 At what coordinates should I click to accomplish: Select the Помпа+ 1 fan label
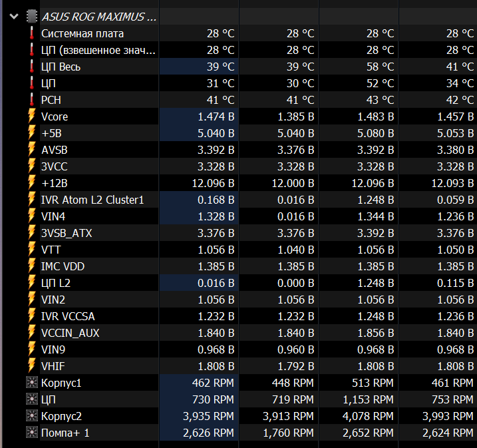click(65, 433)
